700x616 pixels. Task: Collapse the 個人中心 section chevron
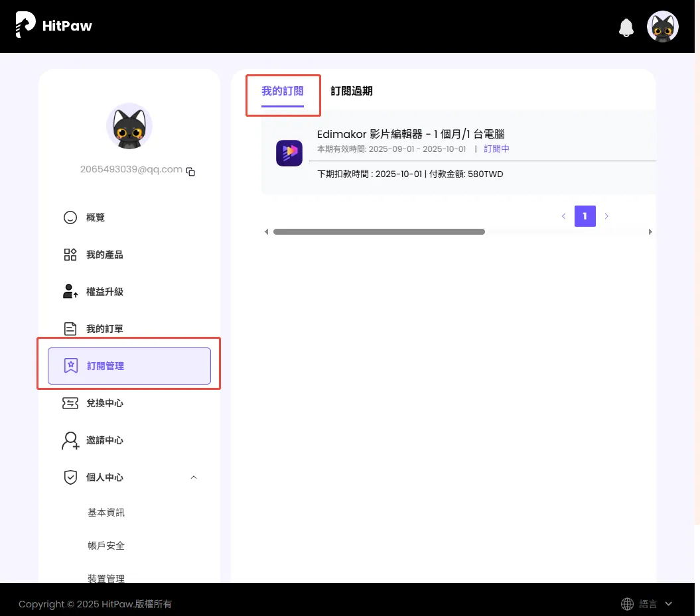click(194, 477)
